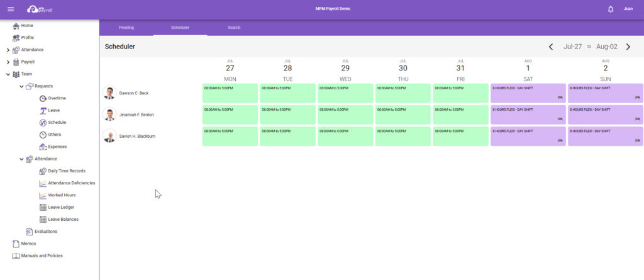Open Profile in the sidebar
The image size is (644, 280).
tap(28, 37)
